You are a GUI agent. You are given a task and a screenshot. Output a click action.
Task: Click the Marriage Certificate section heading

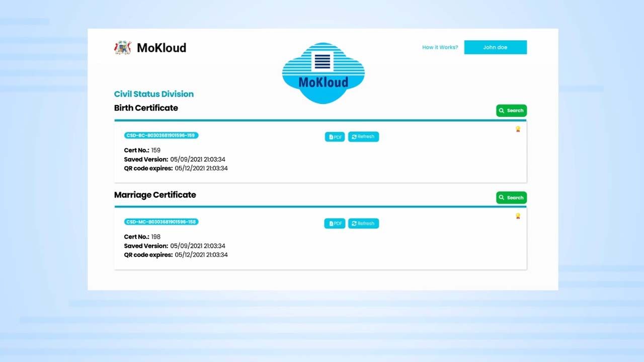155,195
